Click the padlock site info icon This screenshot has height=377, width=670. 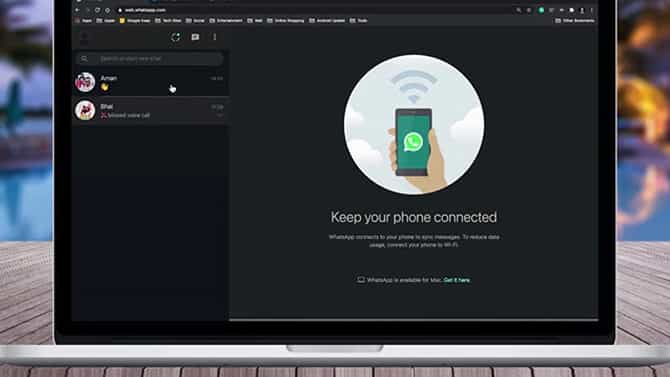(120, 10)
